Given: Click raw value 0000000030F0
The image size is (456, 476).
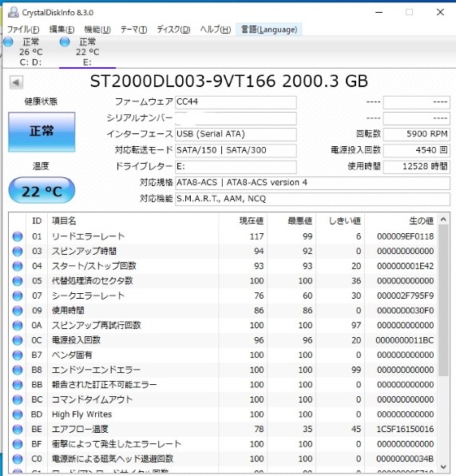Looking at the screenshot, I should click(x=406, y=311).
